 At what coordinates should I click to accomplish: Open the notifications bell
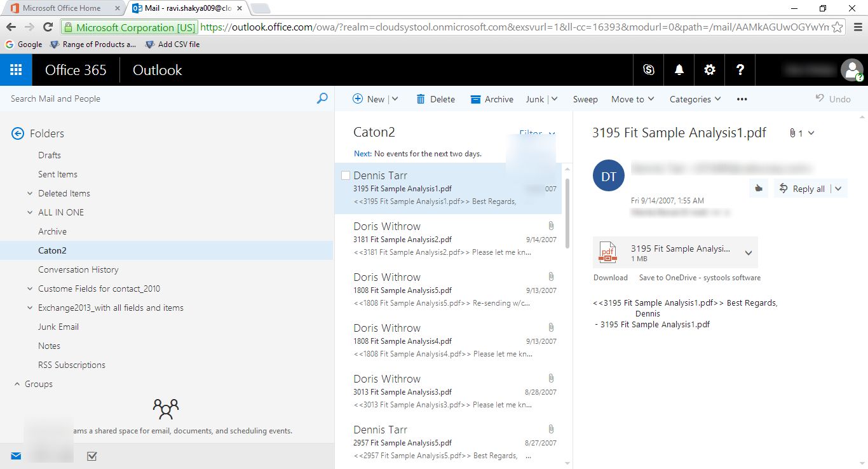pos(679,70)
